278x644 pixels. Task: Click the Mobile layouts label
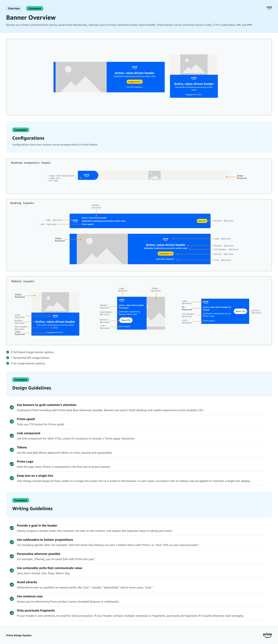pos(23,281)
